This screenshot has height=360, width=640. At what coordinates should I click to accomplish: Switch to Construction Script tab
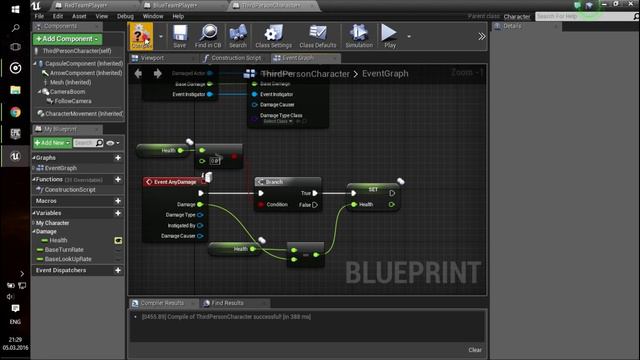[236, 58]
